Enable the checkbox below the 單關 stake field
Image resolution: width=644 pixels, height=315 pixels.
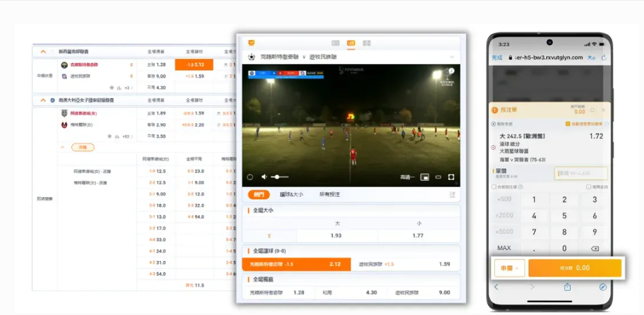(x=494, y=187)
